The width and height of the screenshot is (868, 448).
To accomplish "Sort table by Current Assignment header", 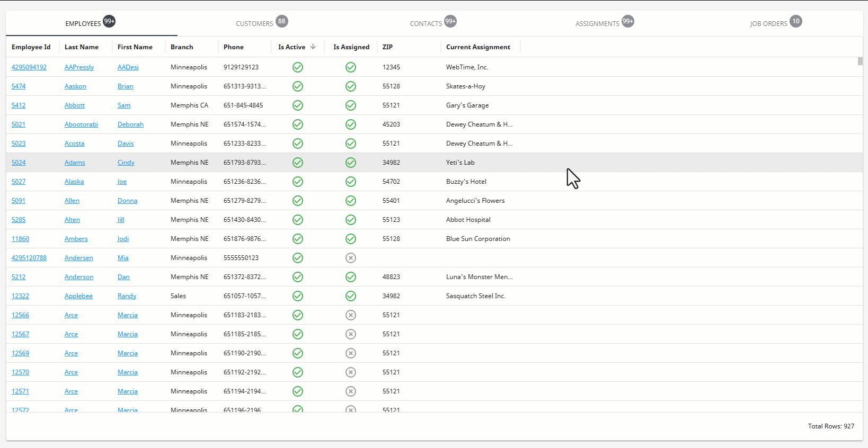I will [478, 47].
